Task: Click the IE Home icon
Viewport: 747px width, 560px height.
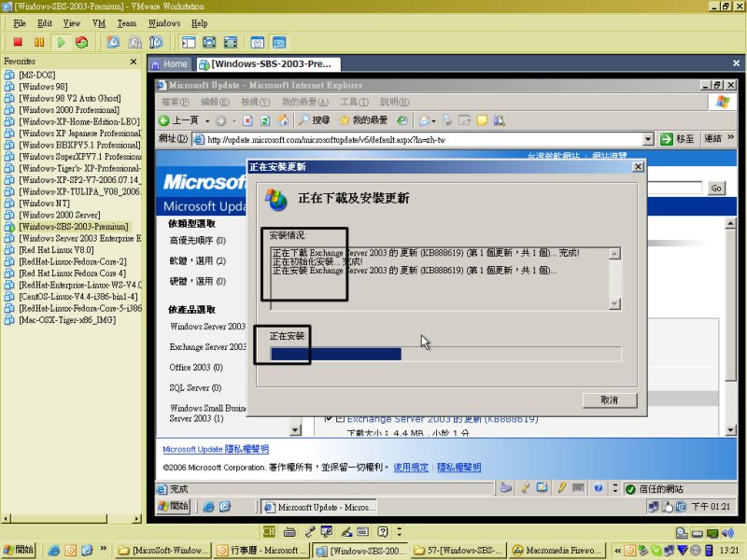Action: pos(284,120)
